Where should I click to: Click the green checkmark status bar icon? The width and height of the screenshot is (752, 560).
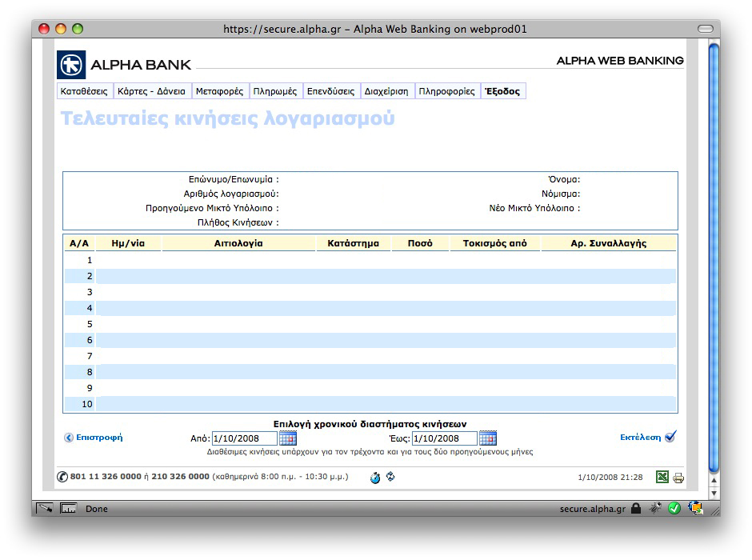(674, 508)
